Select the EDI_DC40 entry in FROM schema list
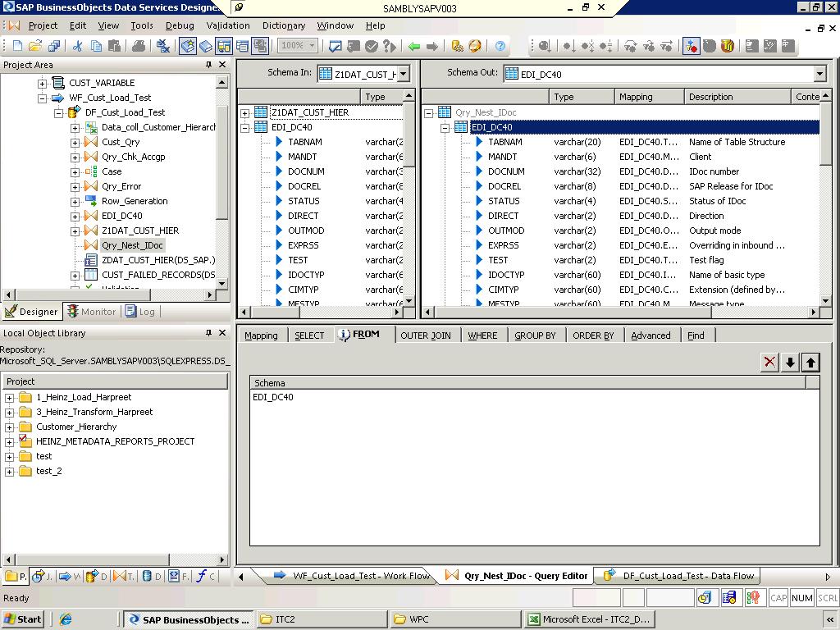Image resolution: width=840 pixels, height=630 pixels. [273, 397]
